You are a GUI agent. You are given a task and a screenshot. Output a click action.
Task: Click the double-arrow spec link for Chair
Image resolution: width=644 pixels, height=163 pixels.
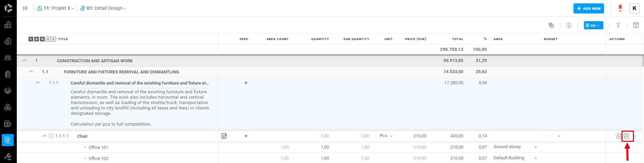(246, 136)
